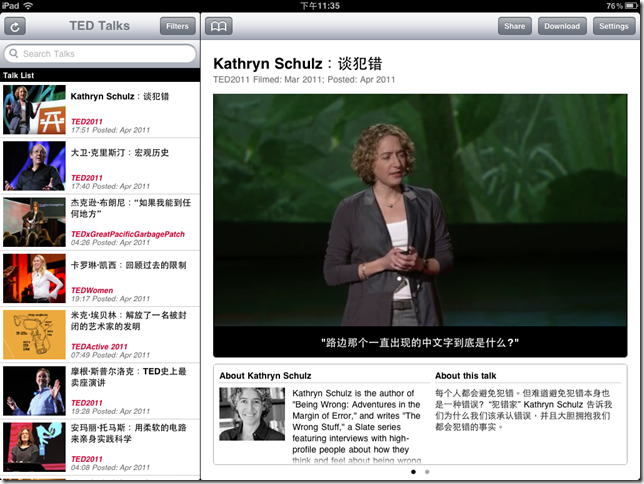Click the main talk title heading
The height and width of the screenshot is (484, 644).
pyautogui.click(x=298, y=64)
